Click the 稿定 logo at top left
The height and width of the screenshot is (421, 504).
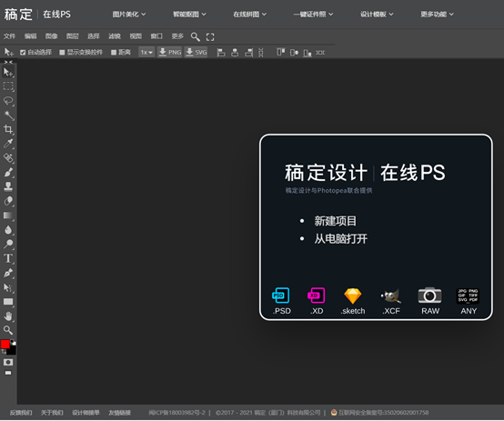pyautogui.click(x=18, y=15)
